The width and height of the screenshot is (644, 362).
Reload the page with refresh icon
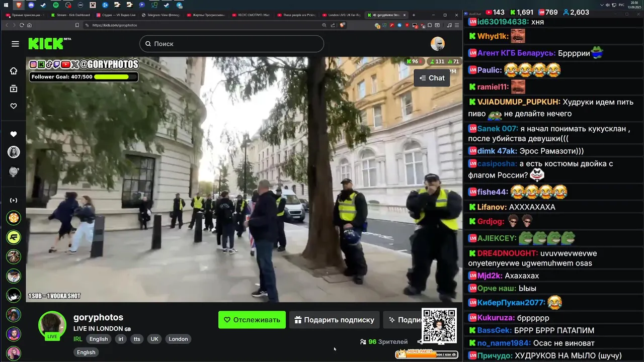22,25
